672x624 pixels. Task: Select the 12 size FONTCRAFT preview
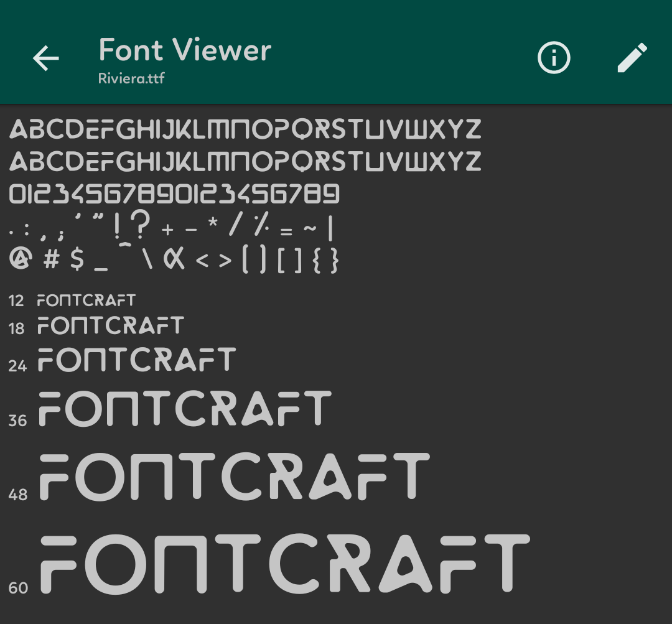[86, 300]
